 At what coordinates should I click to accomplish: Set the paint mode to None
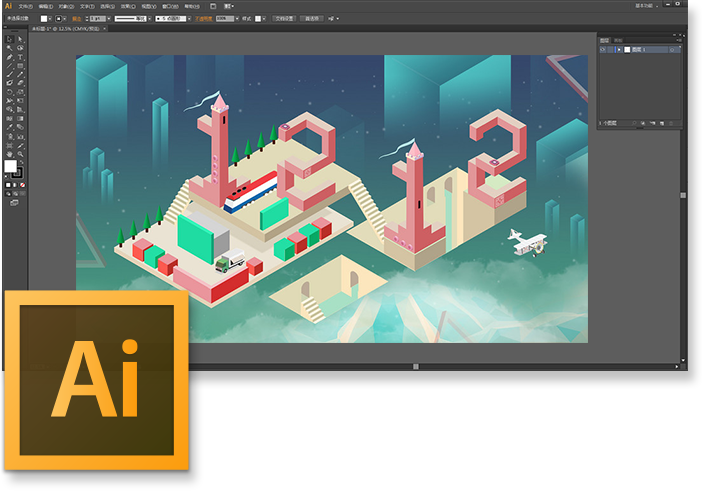coord(22,185)
